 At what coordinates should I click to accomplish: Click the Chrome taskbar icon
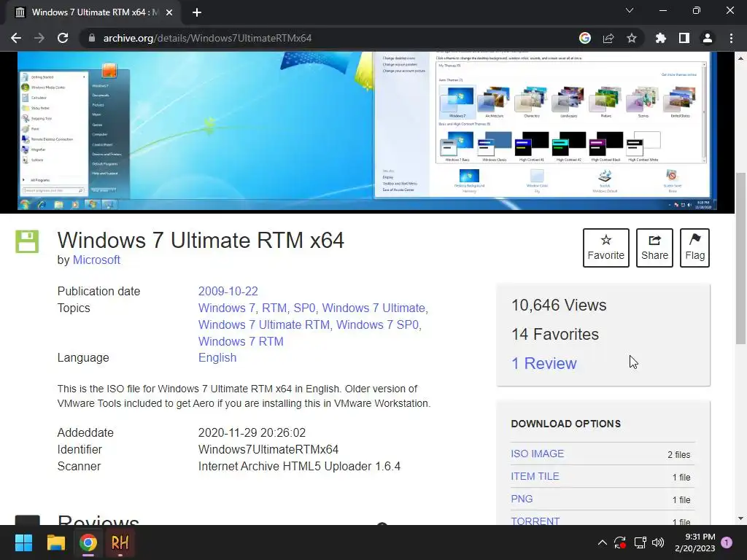(x=88, y=542)
